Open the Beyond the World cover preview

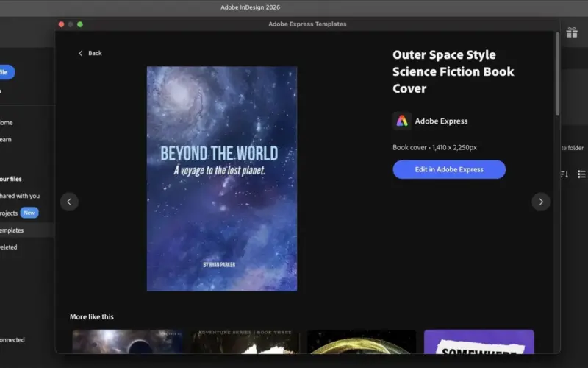(222, 179)
